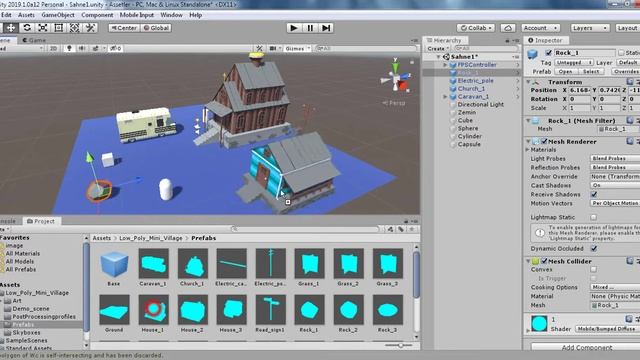Toggle the Global handle rotation button
This screenshot has width=640, height=360.
coord(156,28)
